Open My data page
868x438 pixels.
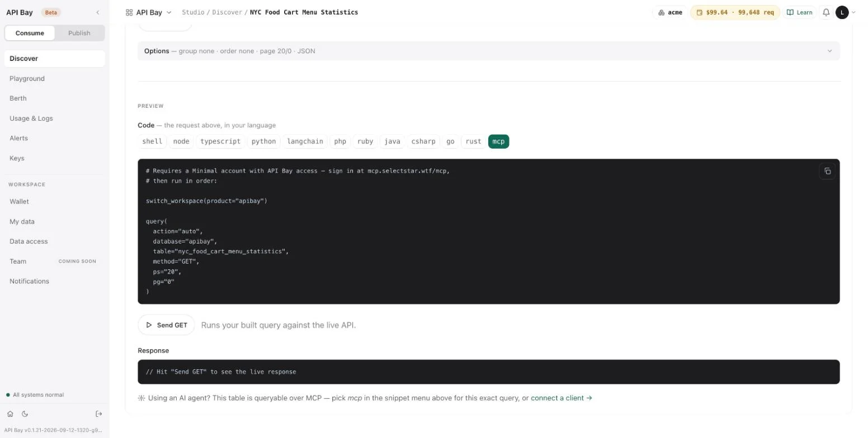click(x=54, y=222)
